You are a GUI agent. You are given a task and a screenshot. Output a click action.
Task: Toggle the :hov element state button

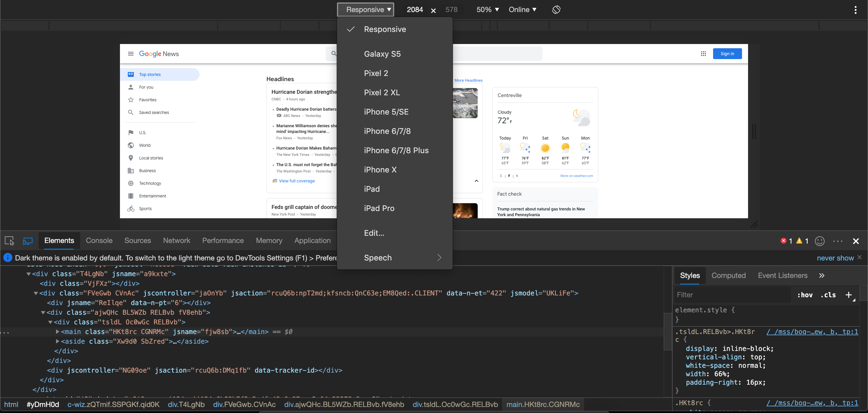[805, 295]
